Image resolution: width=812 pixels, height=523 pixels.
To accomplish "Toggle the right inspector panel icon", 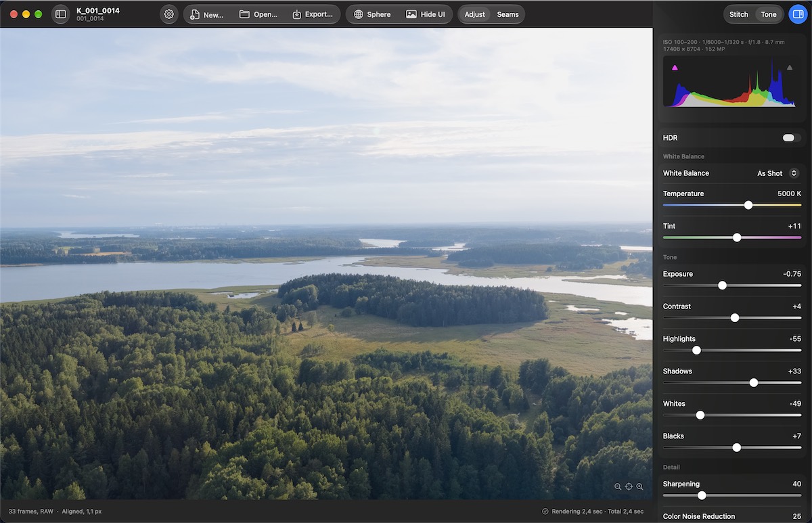I will click(798, 14).
